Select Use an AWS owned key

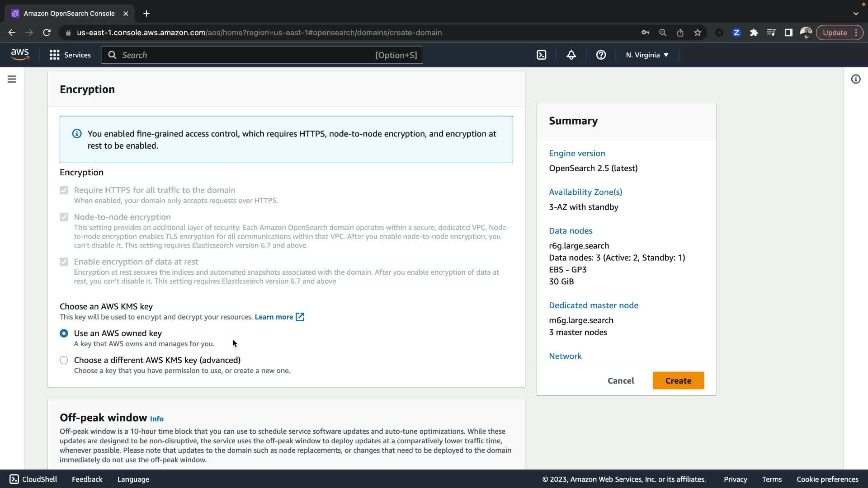64,333
